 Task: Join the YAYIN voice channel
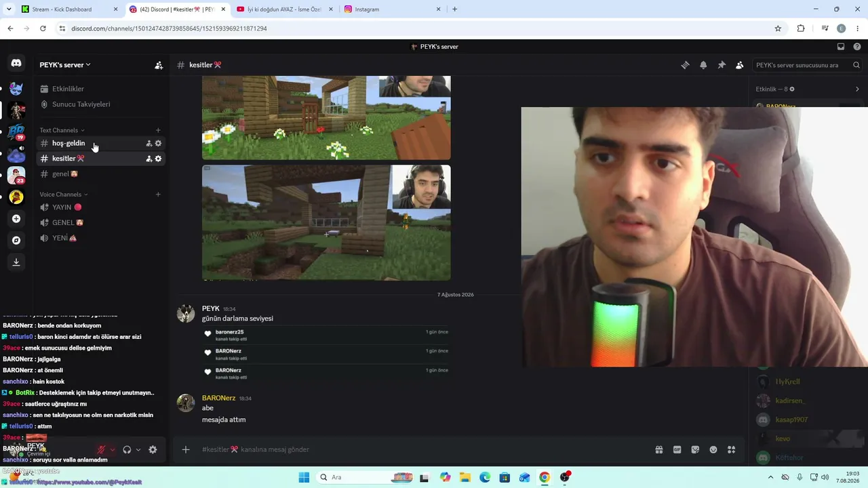67,207
